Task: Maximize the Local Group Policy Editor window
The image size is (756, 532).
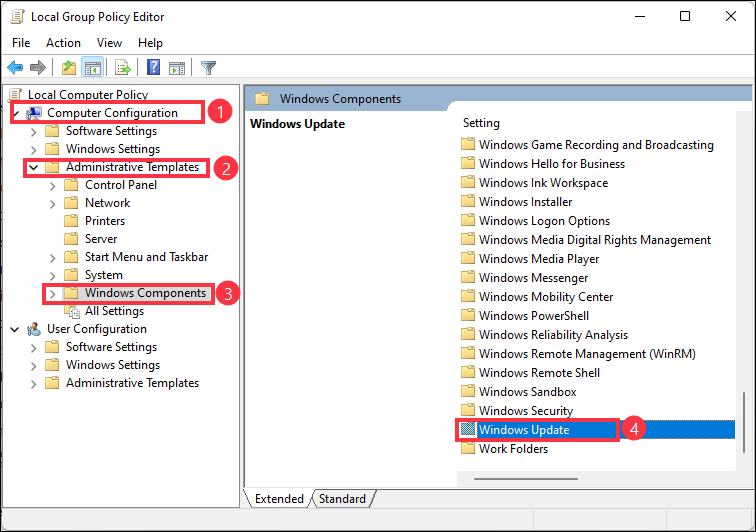Action: pyautogui.click(x=685, y=16)
